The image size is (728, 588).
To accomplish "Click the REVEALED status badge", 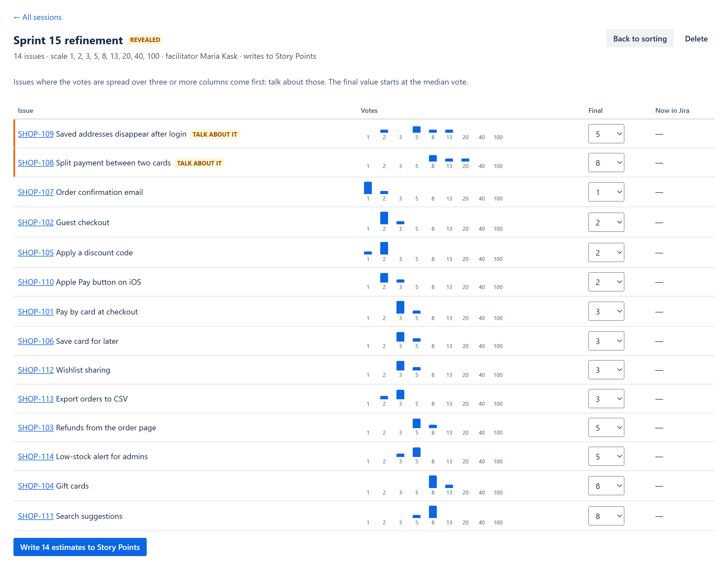I will coord(145,40).
